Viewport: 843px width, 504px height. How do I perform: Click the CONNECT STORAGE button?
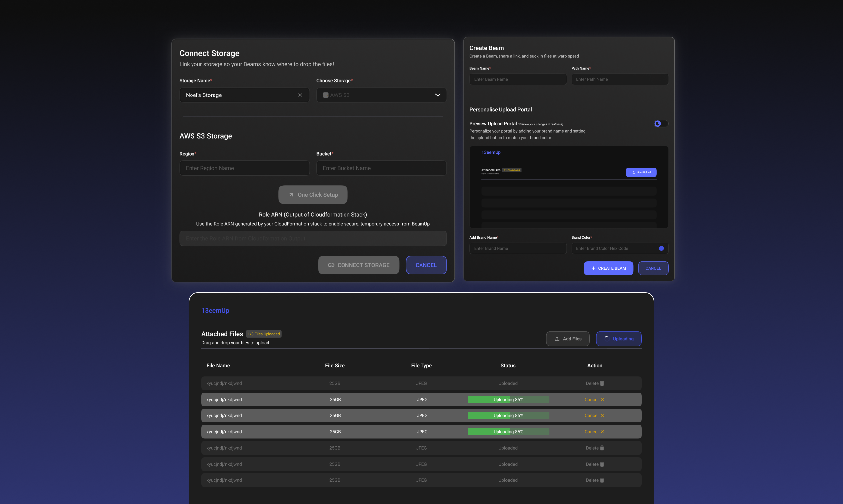(x=359, y=265)
